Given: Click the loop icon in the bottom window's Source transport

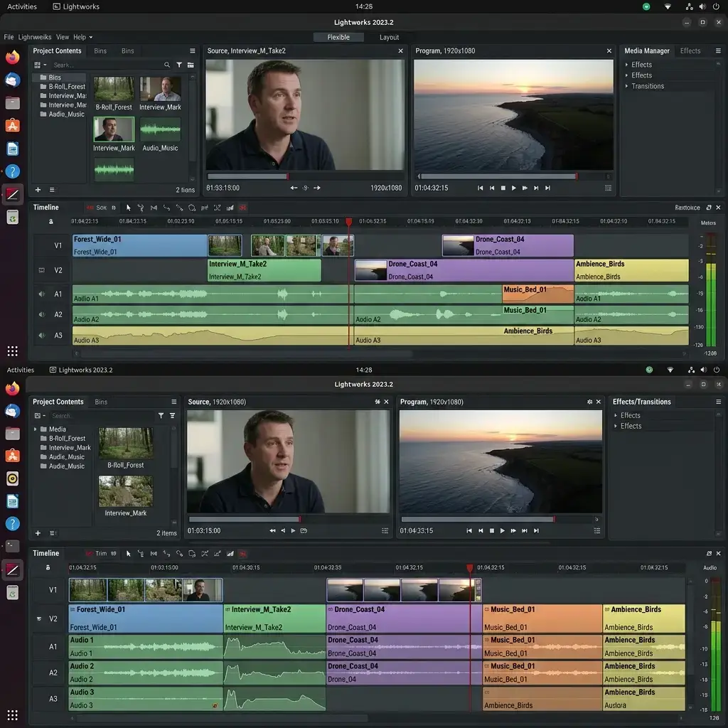Looking at the screenshot, I should (304, 530).
